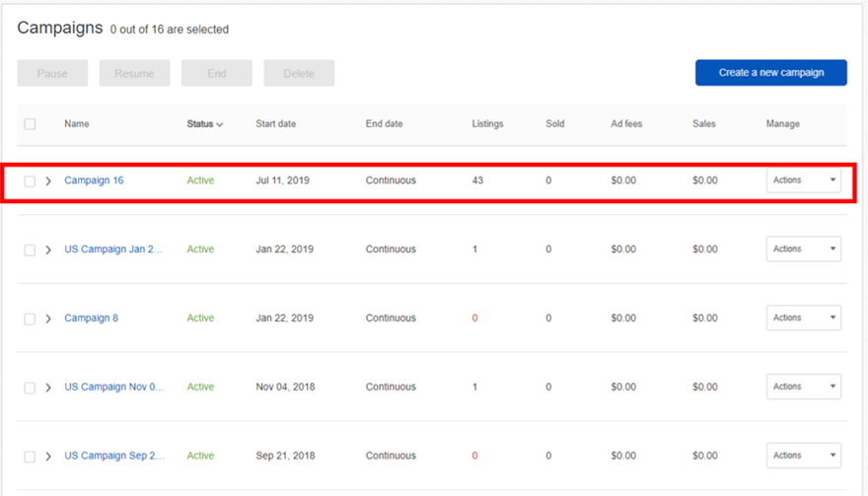Click the Pause button

pos(52,73)
